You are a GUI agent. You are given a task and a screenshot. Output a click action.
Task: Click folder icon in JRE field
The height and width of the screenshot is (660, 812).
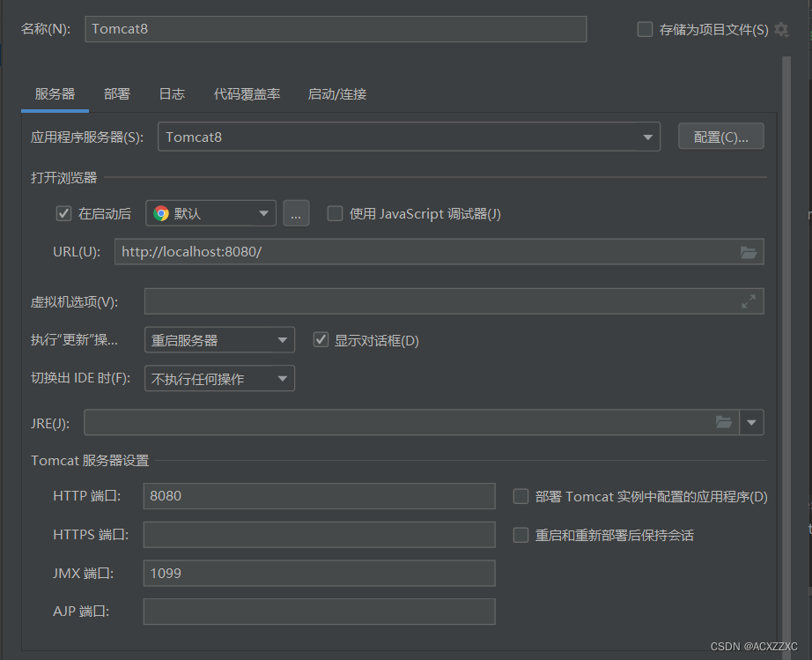tap(723, 422)
